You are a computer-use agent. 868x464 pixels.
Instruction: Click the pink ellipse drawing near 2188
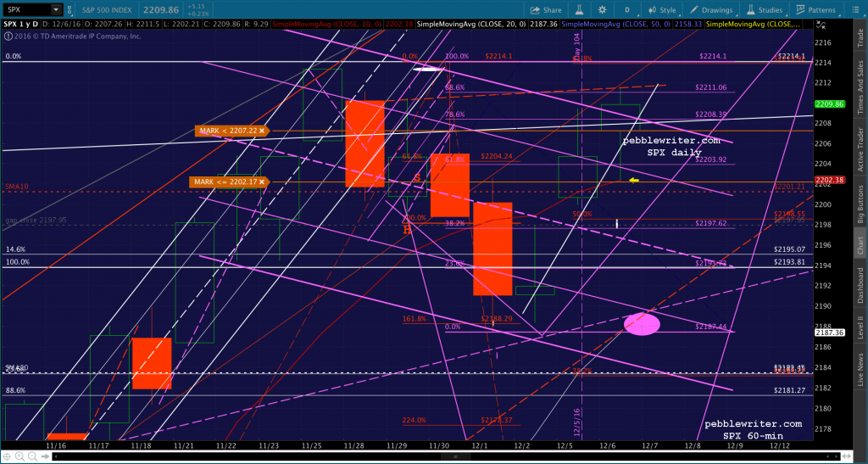click(x=643, y=325)
